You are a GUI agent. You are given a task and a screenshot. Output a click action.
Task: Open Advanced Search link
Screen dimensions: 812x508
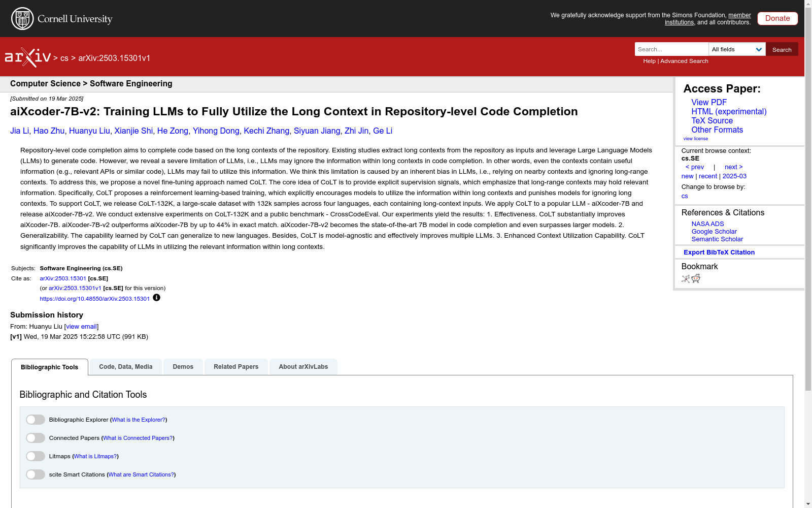pyautogui.click(x=684, y=61)
